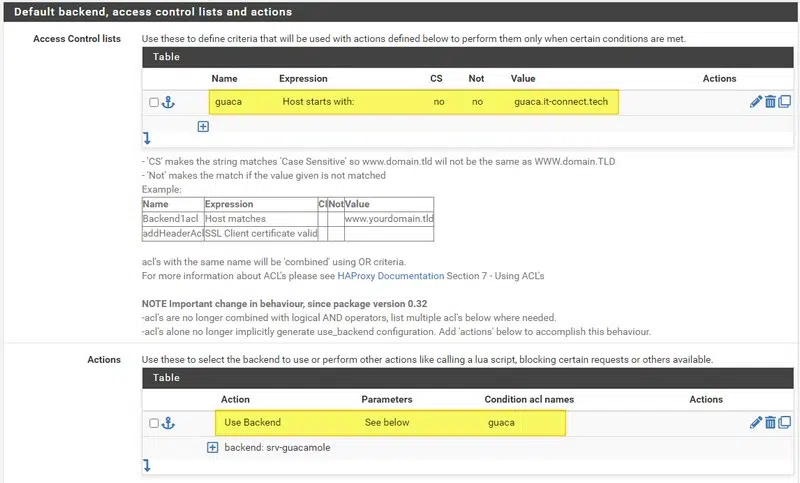
Task: Click the 'Use Backend' action cell
Action: click(253, 422)
